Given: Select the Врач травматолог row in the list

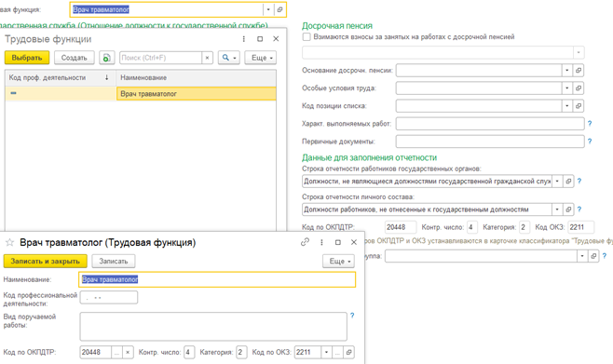Looking at the screenshot, I should click(x=141, y=94).
